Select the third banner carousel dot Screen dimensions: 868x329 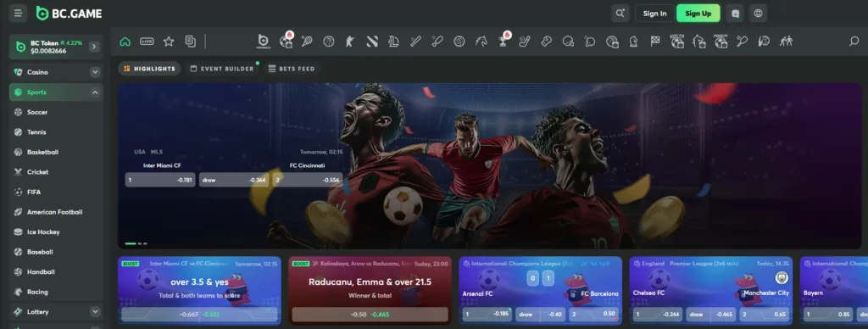[x=145, y=243]
